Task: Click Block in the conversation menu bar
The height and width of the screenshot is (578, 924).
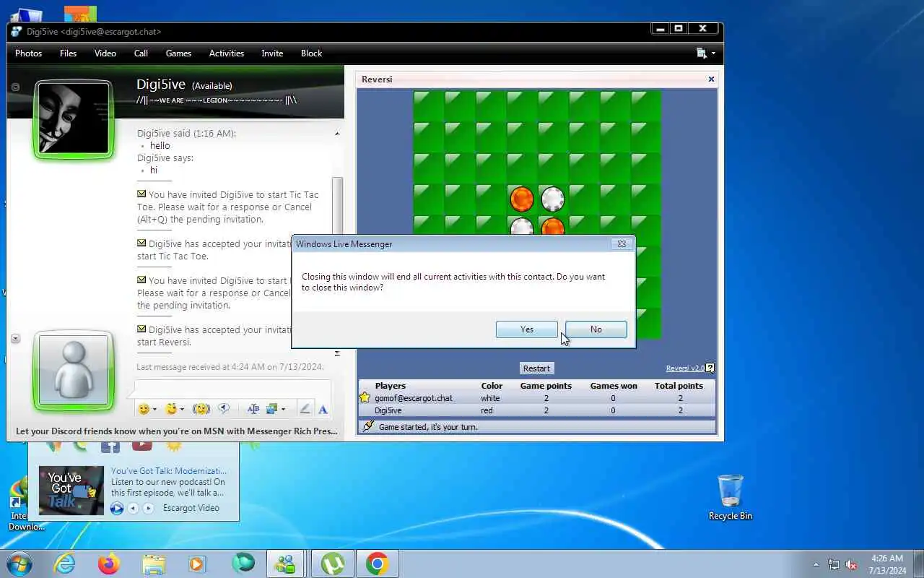Action: coord(311,53)
